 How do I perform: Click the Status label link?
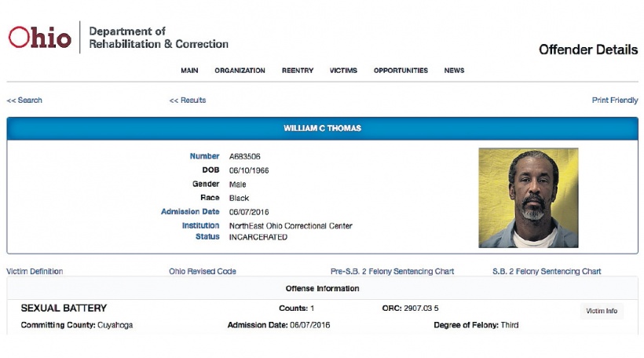pos(207,236)
